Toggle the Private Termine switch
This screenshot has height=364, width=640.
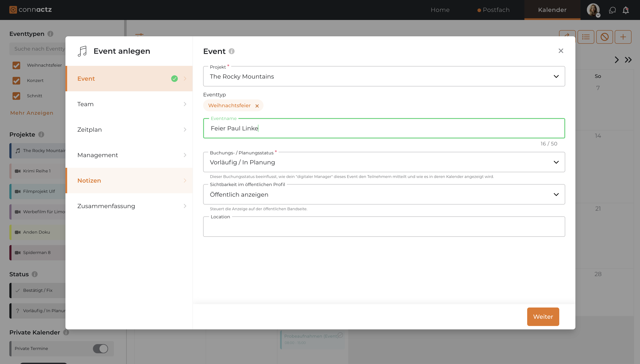100,348
